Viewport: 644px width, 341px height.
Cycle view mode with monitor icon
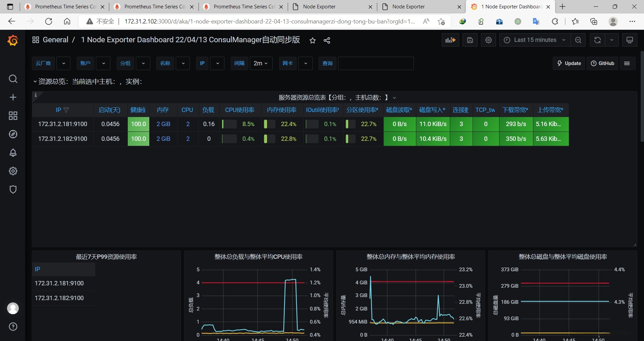tap(630, 40)
